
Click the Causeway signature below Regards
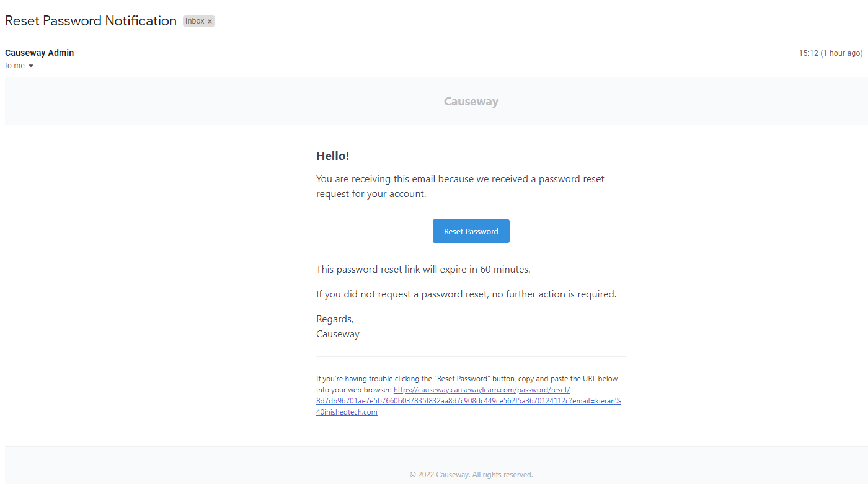point(337,334)
